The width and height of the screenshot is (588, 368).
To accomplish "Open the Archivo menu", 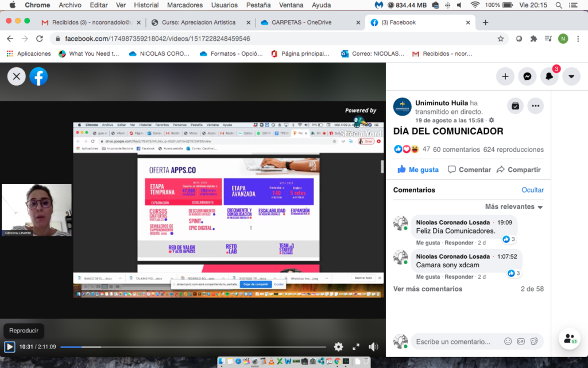I will click(70, 5).
